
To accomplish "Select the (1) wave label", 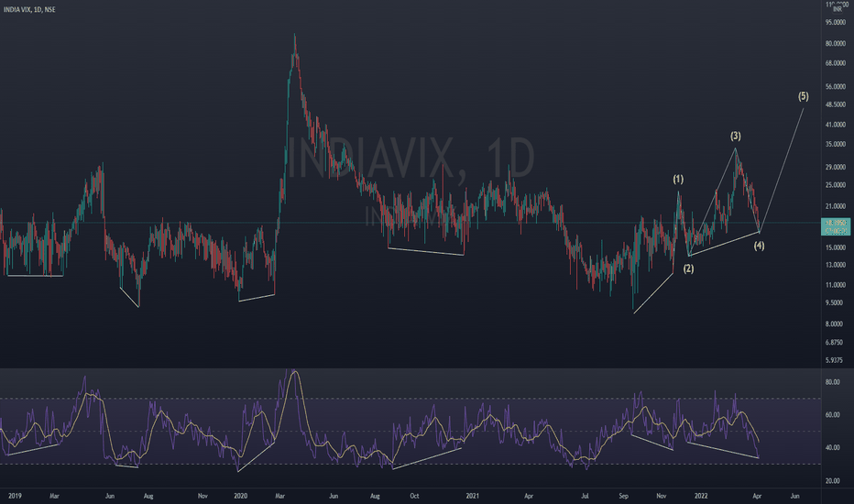I will (x=678, y=180).
